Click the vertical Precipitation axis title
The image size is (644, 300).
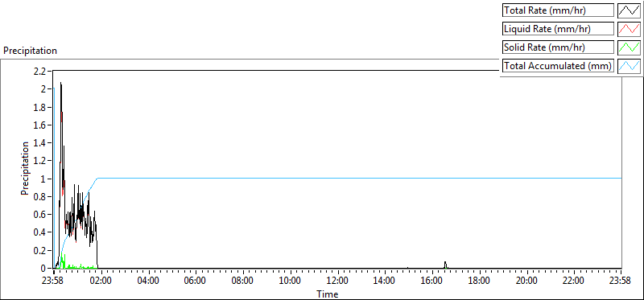(x=26, y=168)
